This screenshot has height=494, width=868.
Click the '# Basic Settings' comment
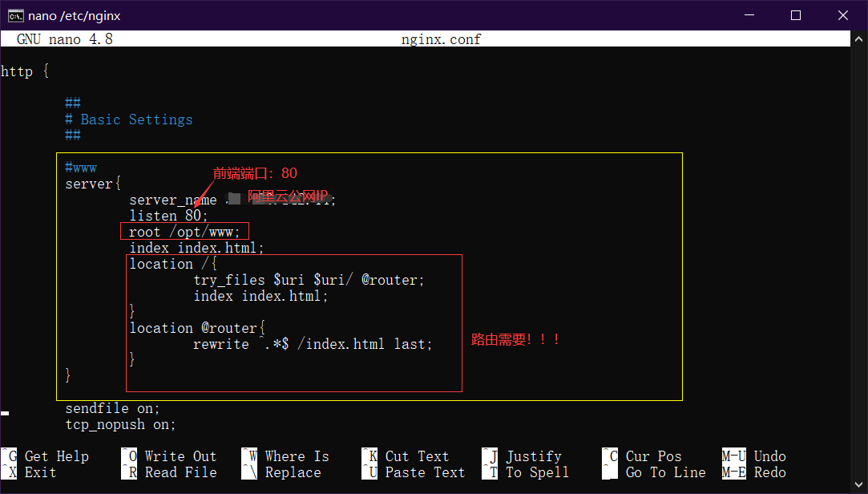128,119
